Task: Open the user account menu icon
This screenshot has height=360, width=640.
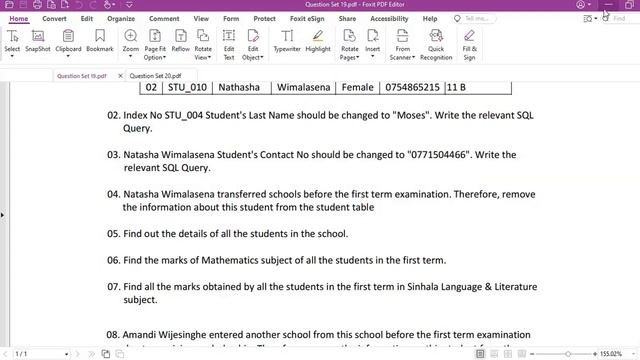Action: click(583, 4)
